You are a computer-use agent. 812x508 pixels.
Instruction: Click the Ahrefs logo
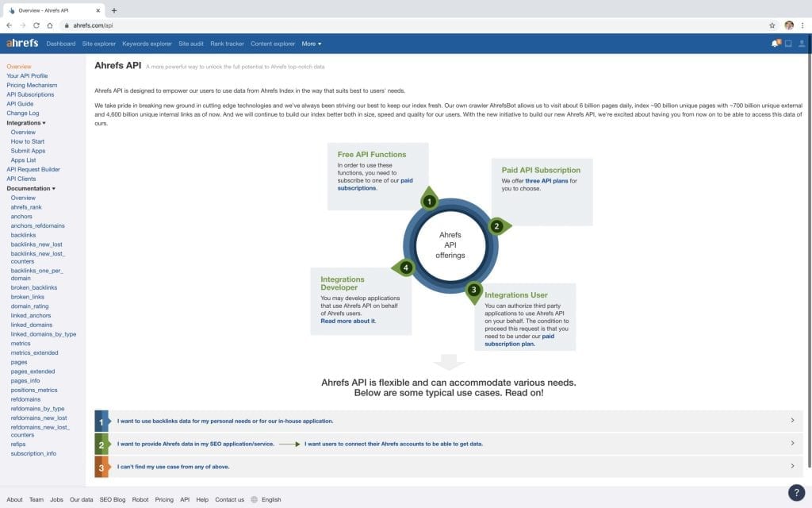point(21,44)
